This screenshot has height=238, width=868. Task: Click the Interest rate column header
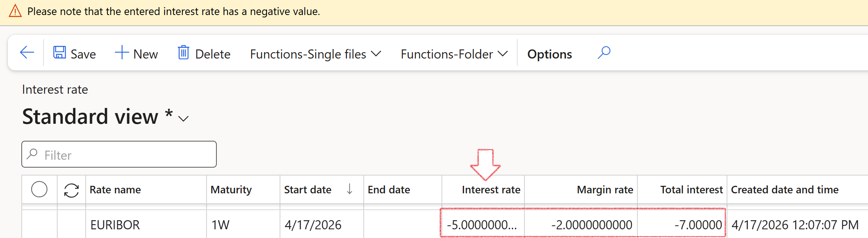click(x=490, y=190)
